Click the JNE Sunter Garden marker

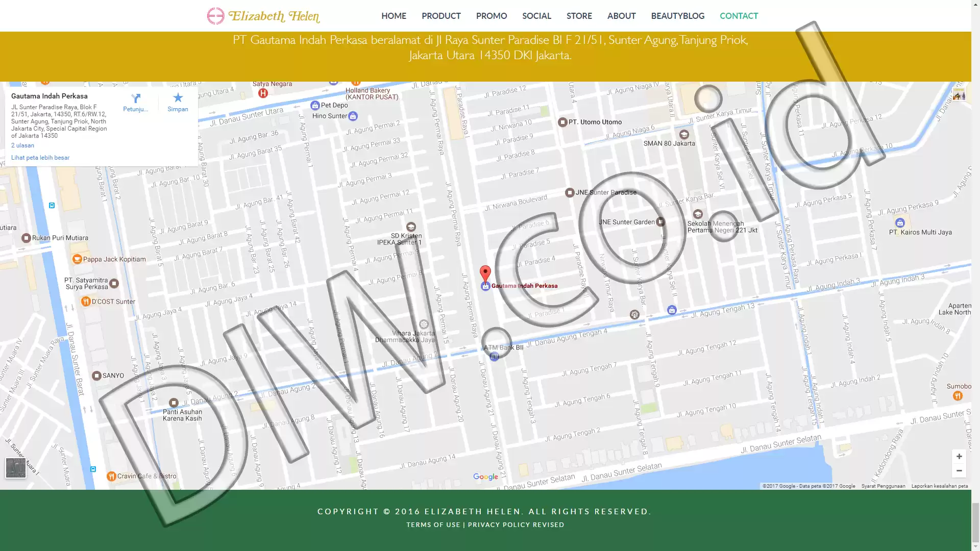(x=660, y=221)
